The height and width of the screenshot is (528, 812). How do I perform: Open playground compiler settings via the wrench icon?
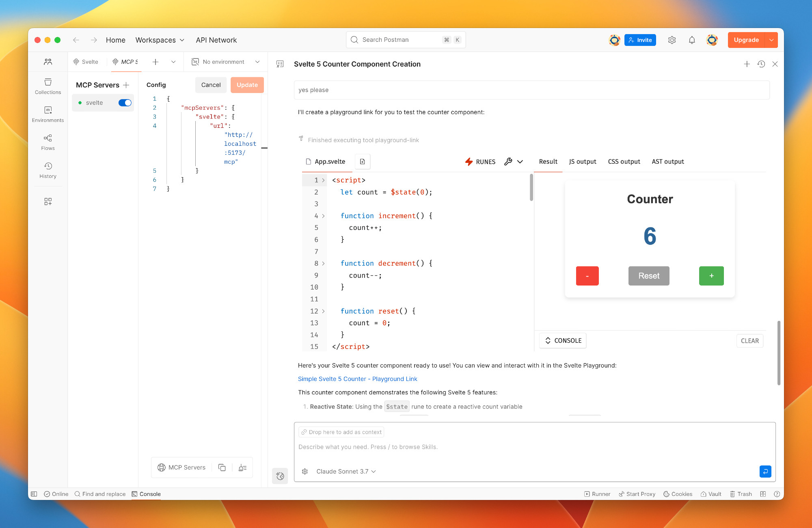[x=508, y=161]
